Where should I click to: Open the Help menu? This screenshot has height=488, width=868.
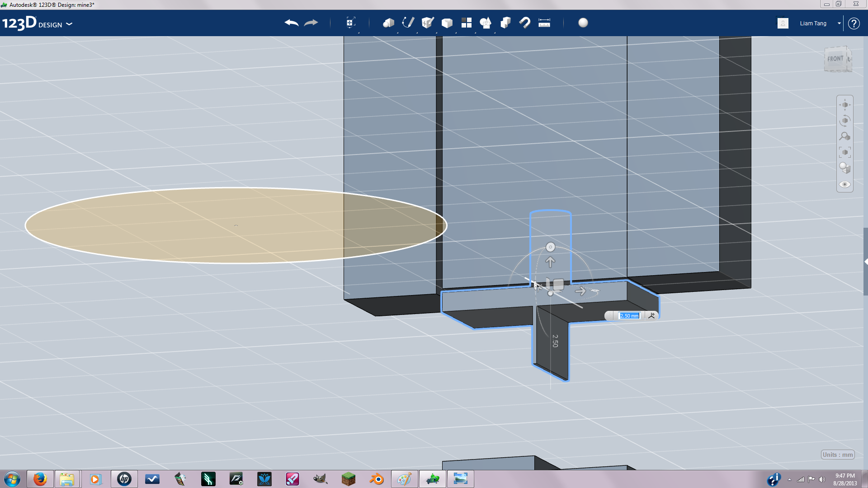pos(854,23)
